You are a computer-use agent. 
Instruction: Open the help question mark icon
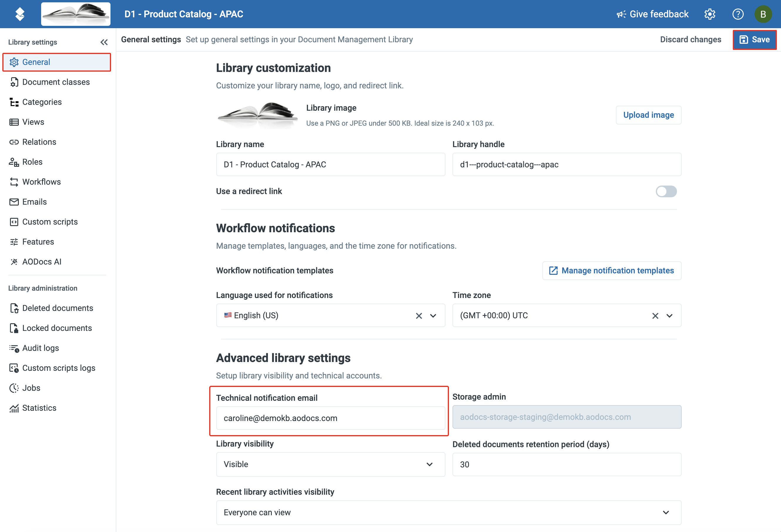point(738,14)
